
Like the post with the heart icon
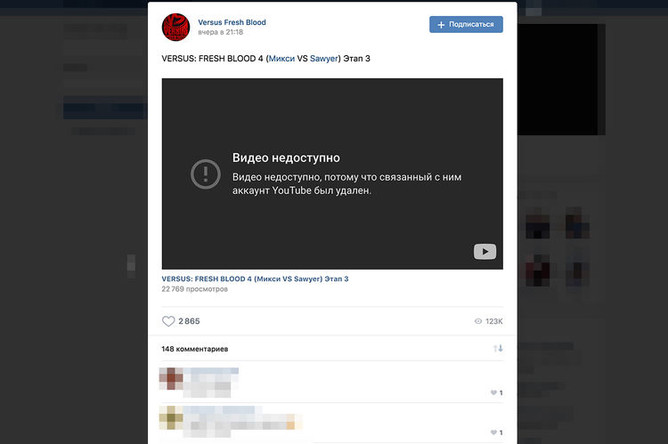168,321
